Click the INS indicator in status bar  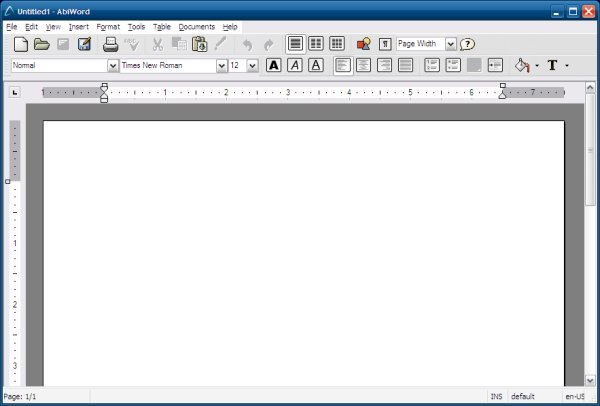coord(496,396)
